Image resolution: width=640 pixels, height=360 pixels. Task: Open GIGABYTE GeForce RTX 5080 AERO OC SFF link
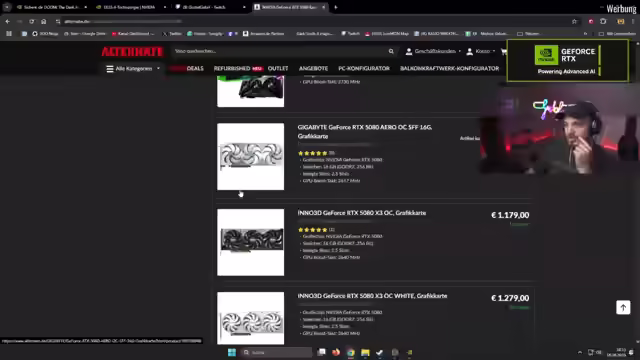[x=364, y=131]
